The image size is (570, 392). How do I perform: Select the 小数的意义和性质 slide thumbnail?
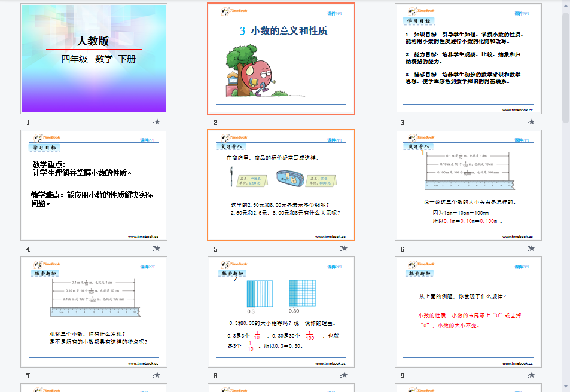click(x=281, y=58)
